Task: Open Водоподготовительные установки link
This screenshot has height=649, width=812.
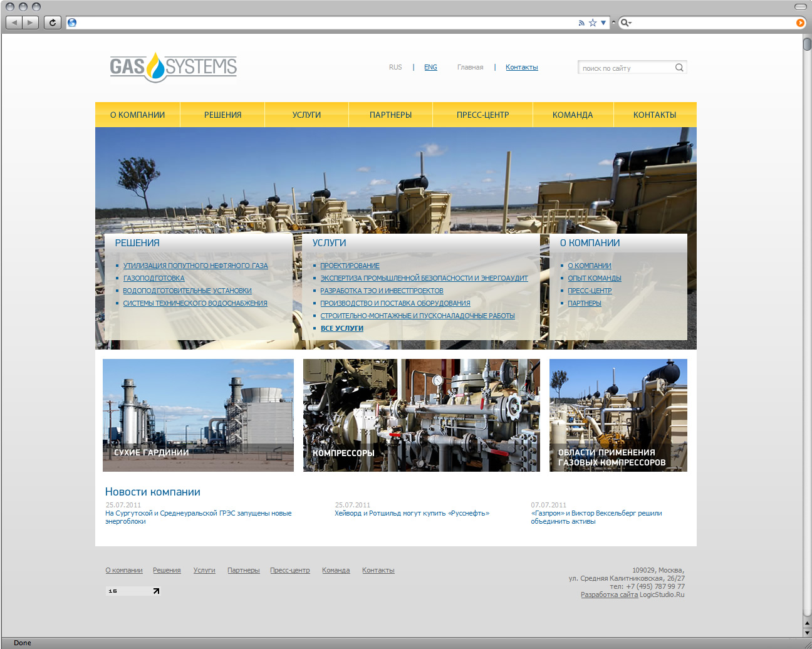Action: click(187, 291)
